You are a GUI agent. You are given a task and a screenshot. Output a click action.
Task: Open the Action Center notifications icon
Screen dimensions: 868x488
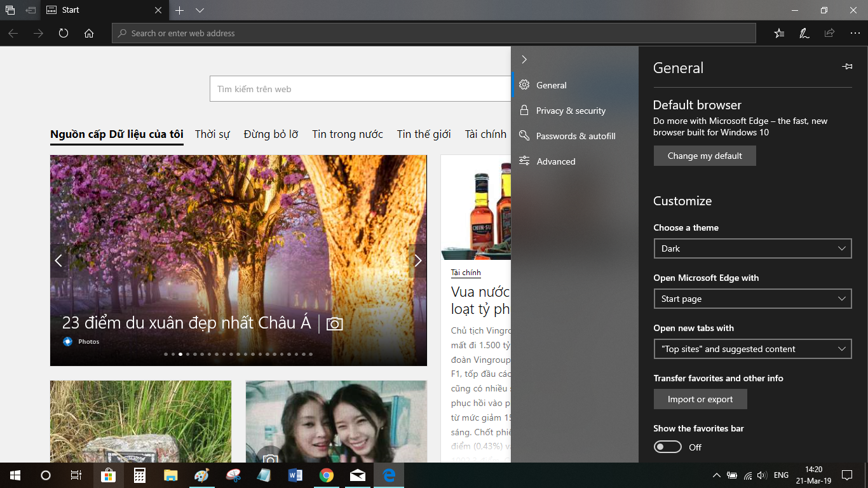[847, 475]
